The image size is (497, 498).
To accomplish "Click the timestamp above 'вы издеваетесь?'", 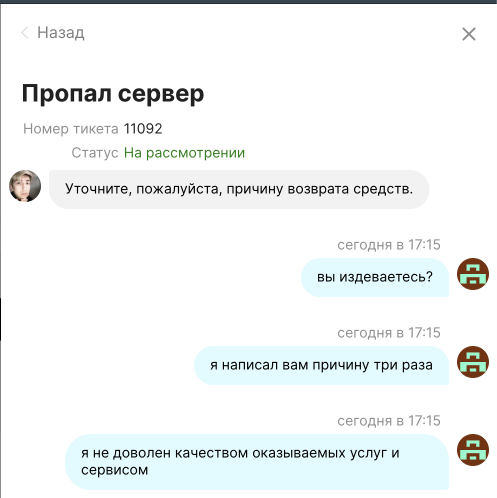I will tap(389, 245).
